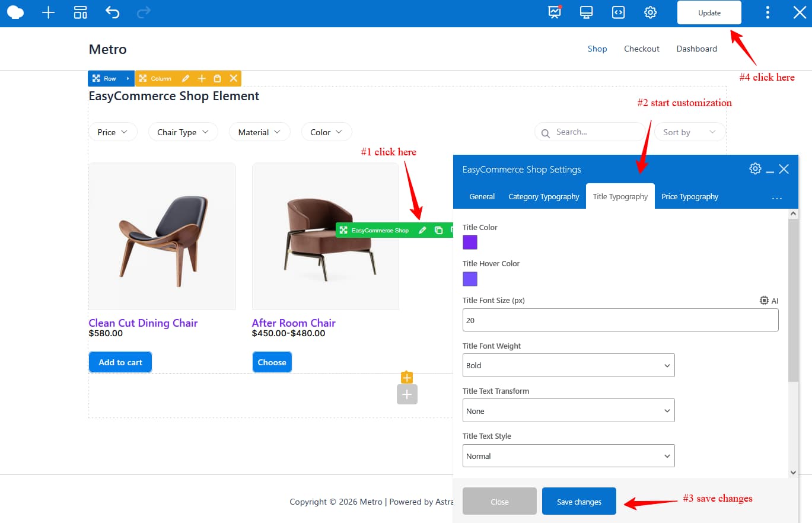Open responsive preview with the monitor icon
Viewport: 812px width, 523px height.
(x=586, y=12)
